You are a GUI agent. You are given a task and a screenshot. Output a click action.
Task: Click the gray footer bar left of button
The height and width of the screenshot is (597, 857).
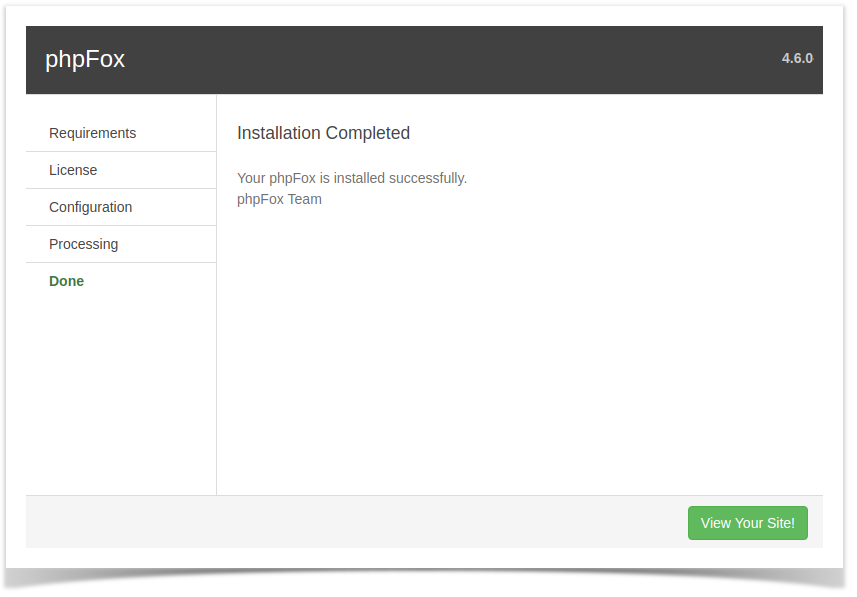tap(355, 522)
